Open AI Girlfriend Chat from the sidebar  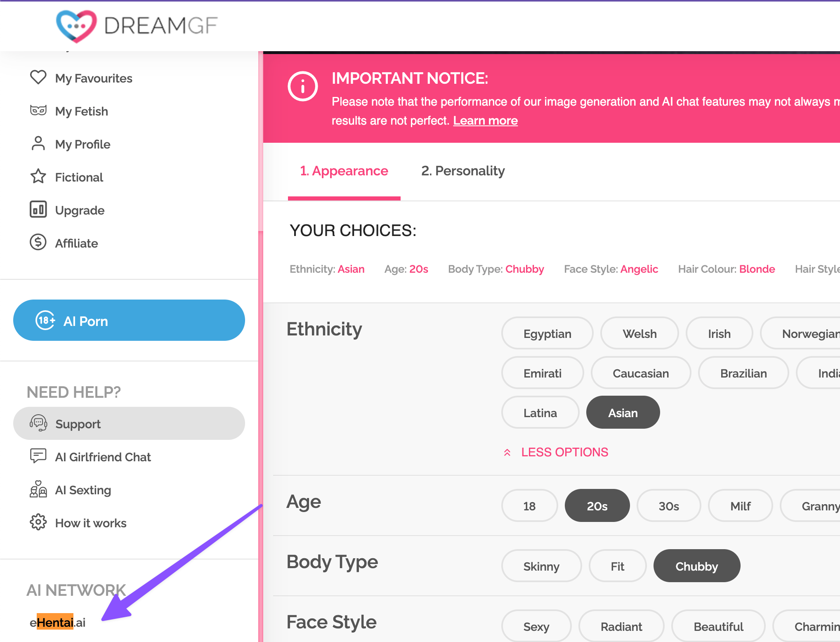click(x=103, y=457)
